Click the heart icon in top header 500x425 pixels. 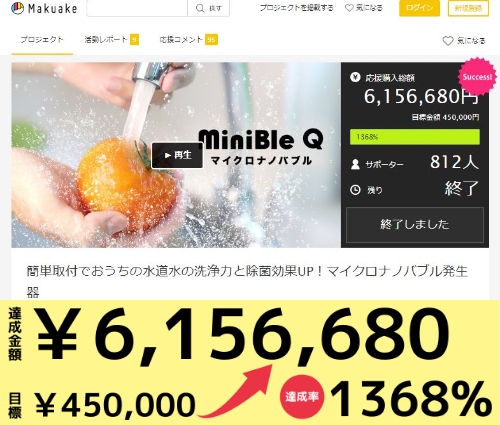coord(349,8)
